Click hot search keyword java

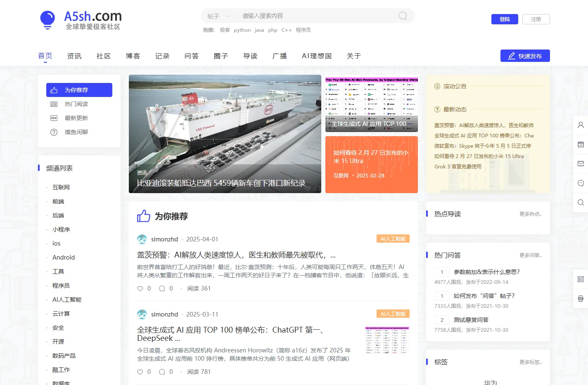[x=259, y=30]
